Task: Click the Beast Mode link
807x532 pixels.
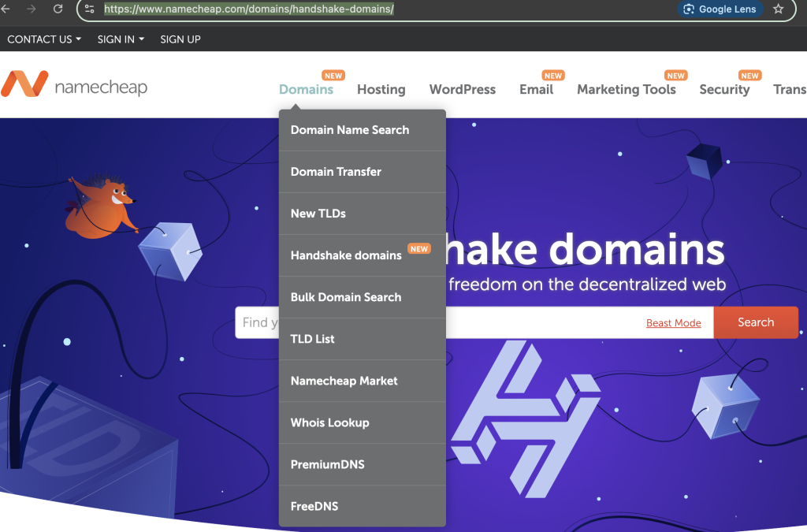Action: point(673,323)
